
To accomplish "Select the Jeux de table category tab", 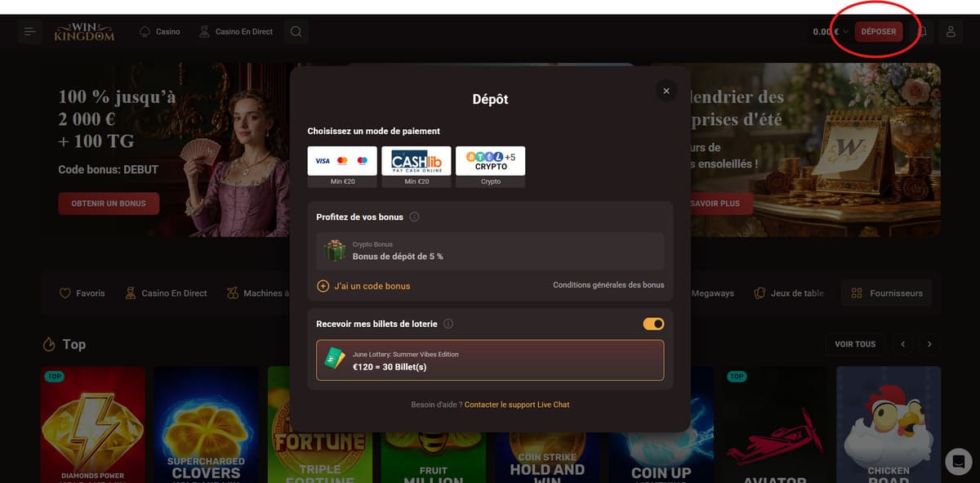I will (x=789, y=293).
